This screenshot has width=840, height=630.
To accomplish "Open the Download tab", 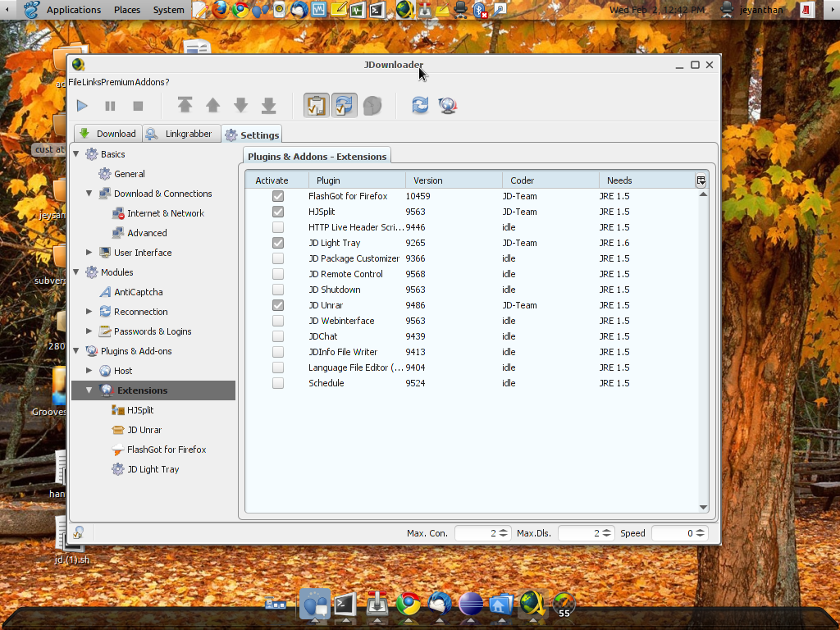I will (x=107, y=134).
